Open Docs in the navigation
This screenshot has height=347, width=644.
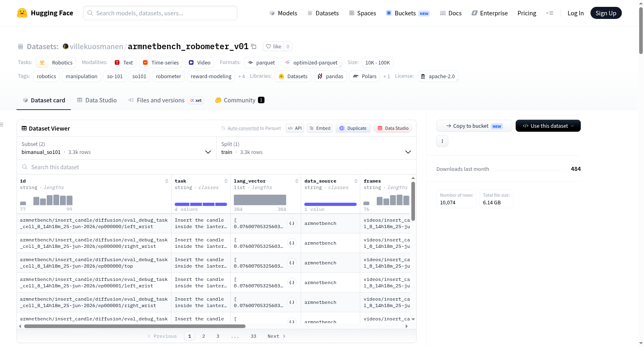click(450, 13)
